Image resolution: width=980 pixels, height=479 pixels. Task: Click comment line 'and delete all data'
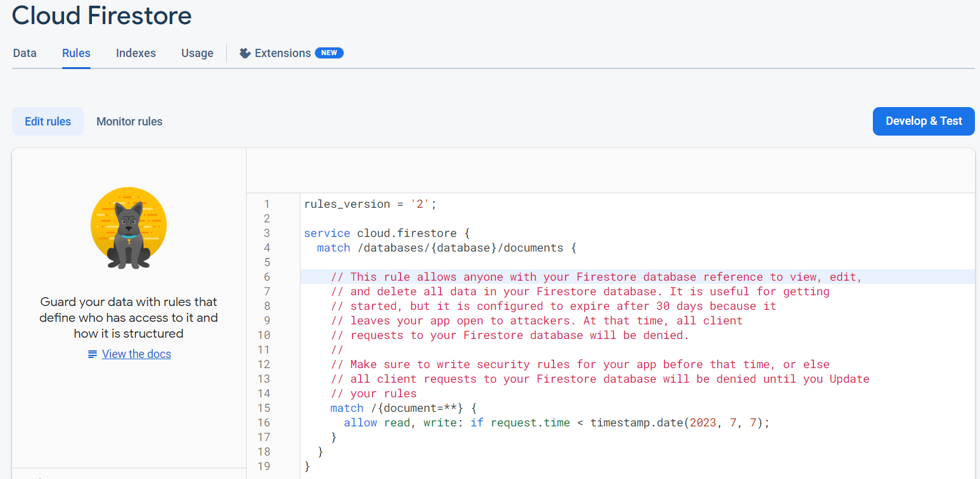[580, 291]
